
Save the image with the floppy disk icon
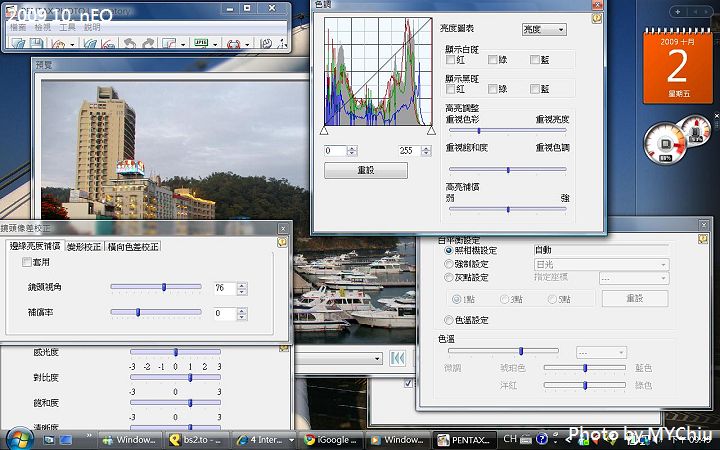point(36,44)
